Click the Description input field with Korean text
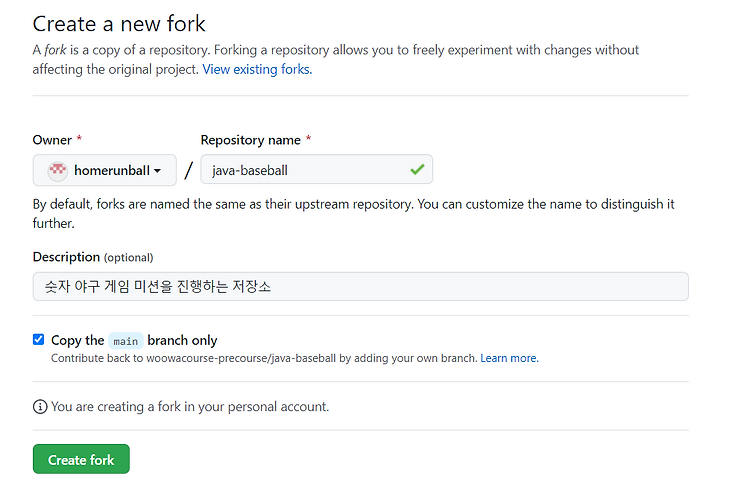The width and height of the screenshot is (750, 502). pos(361,286)
